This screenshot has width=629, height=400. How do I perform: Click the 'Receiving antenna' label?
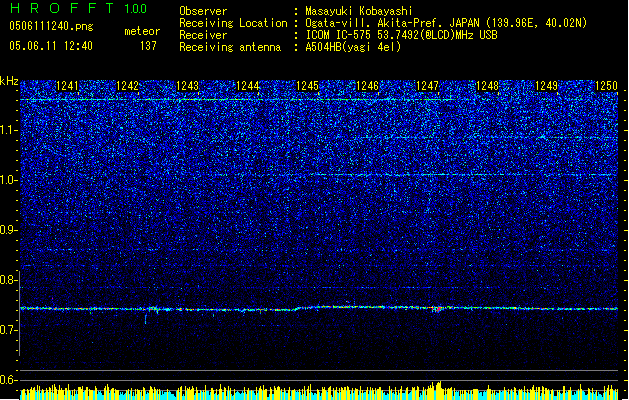click(x=230, y=47)
